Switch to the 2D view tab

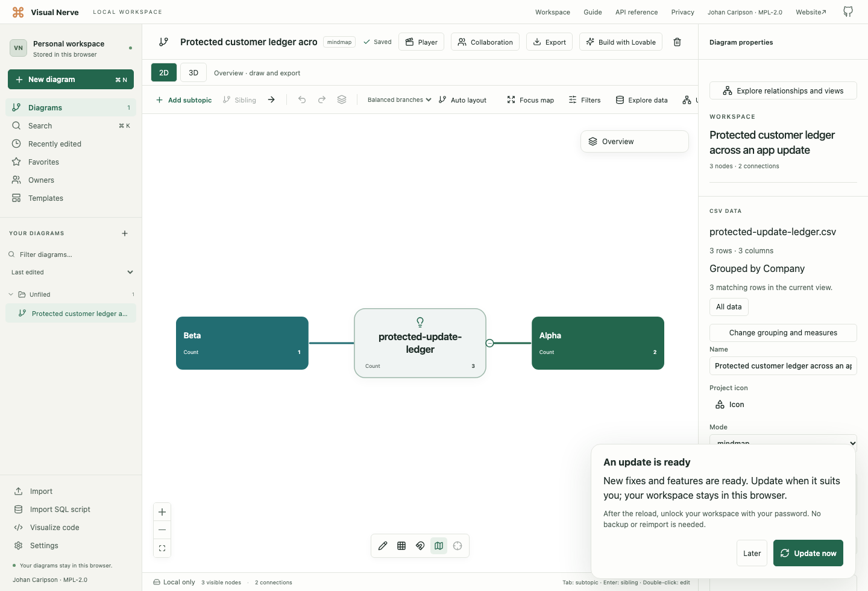click(164, 72)
